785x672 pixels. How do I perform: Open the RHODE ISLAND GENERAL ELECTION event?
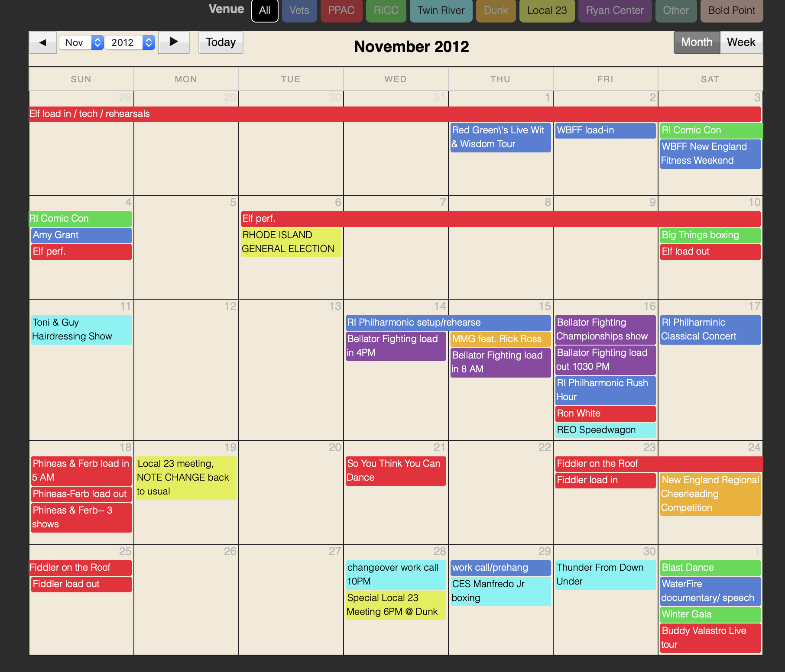pyautogui.click(x=291, y=242)
